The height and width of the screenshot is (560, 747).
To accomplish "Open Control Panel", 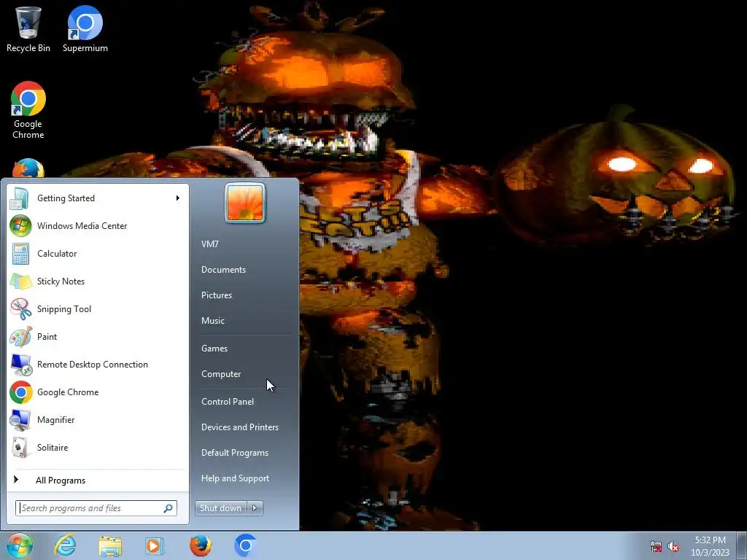I will click(x=228, y=402).
